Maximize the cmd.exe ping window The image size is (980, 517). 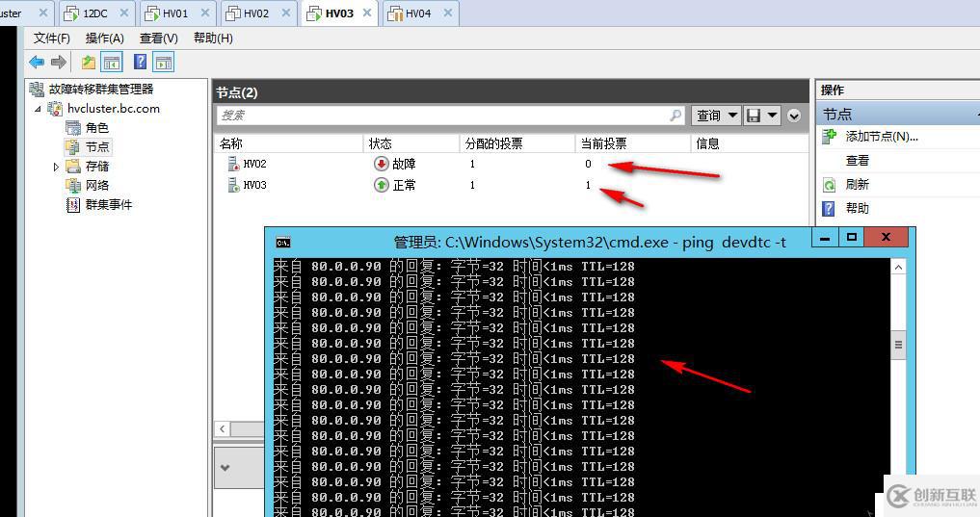tap(851, 237)
